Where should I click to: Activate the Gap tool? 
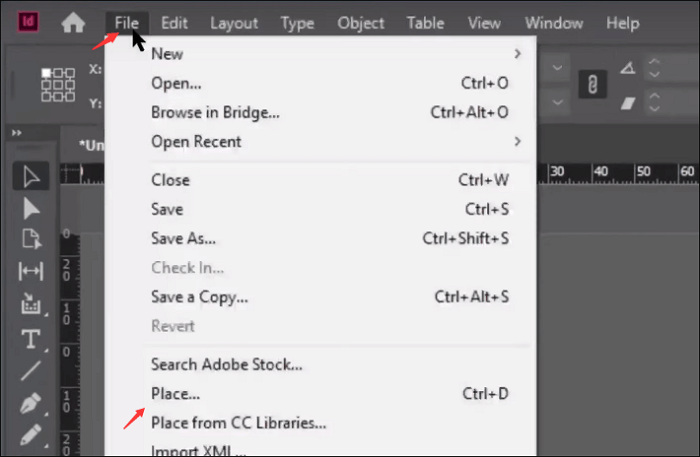(30, 271)
